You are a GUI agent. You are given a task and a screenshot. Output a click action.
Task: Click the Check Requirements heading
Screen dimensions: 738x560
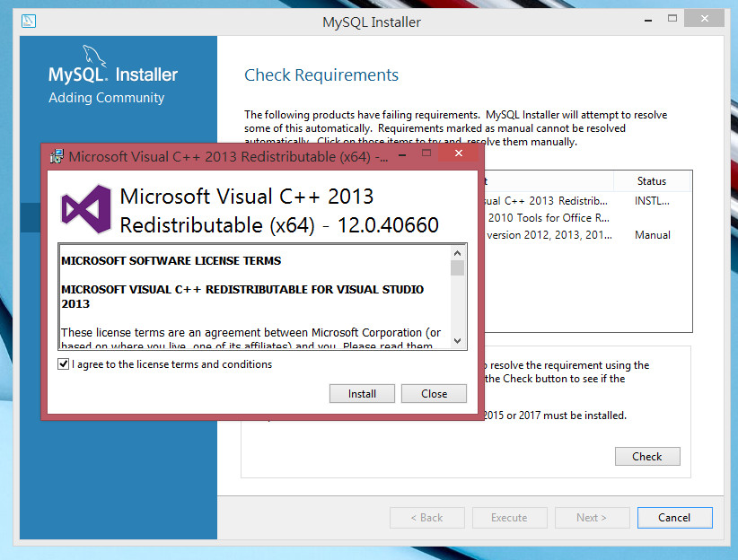coord(321,75)
